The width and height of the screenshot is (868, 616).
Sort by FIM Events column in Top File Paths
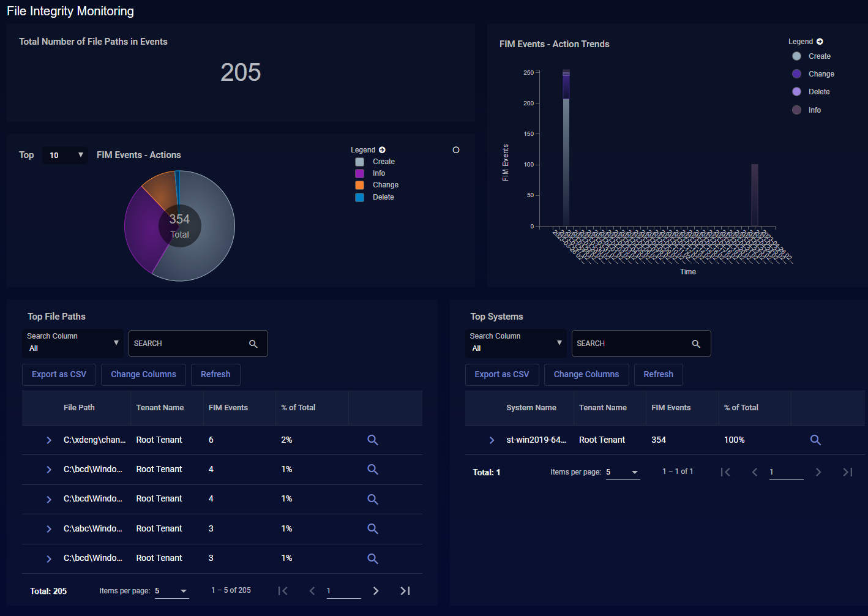click(x=228, y=408)
